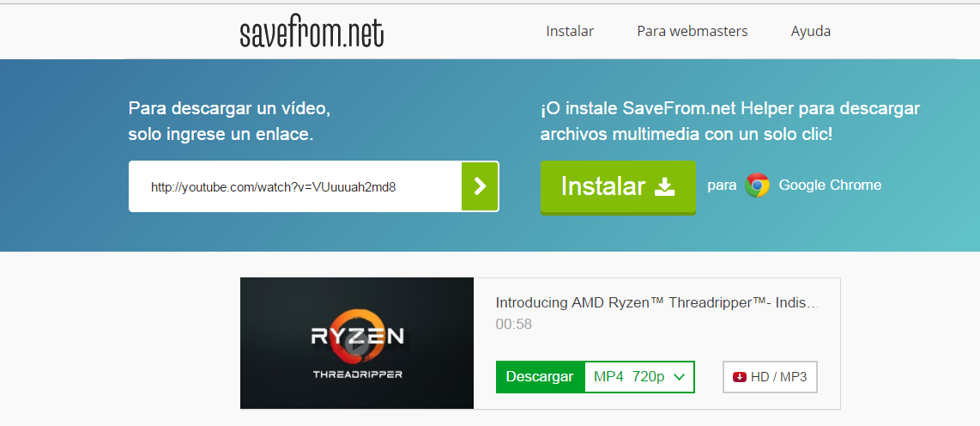Screen dimensions: 980x426
Task: Open the Introducing AMD Ryzen Threadripper title
Action: point(656,303)
